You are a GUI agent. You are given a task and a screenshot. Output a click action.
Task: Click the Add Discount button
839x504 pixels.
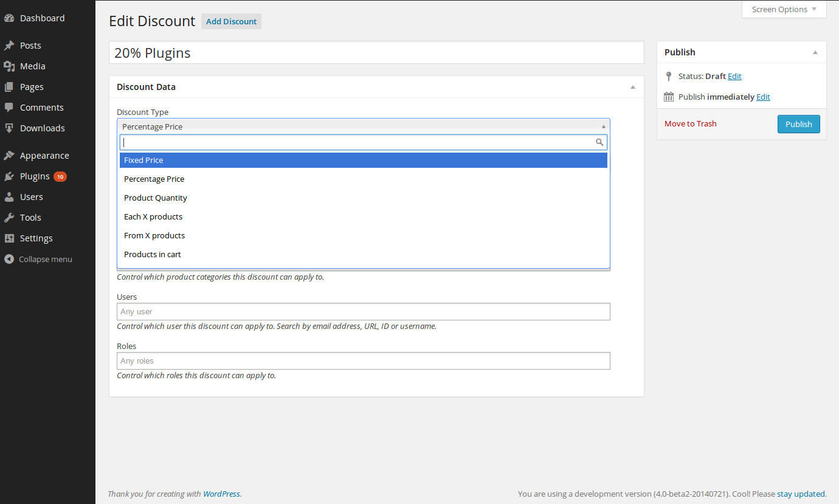click(x=231, y=21)
